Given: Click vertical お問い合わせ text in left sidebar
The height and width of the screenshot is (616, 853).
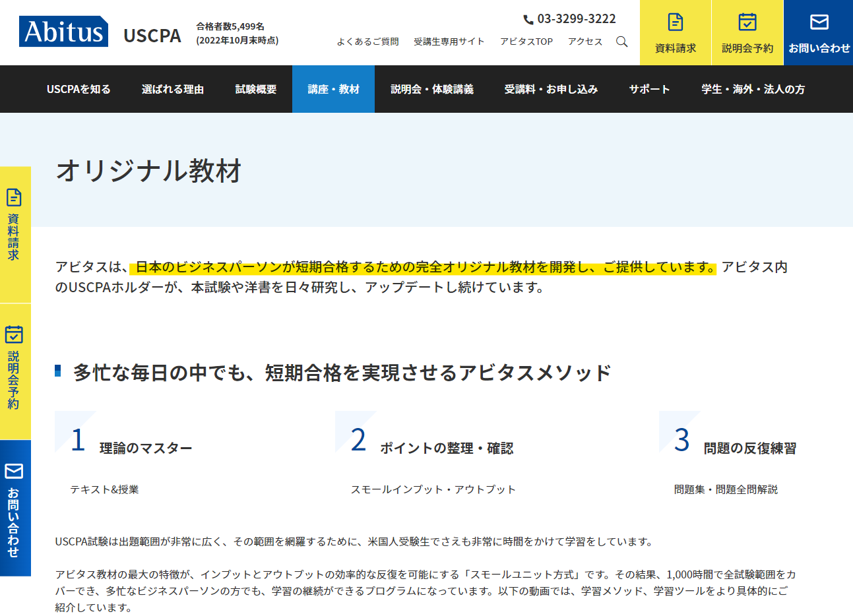Looking at the screenshot, I should coord(14,522).
